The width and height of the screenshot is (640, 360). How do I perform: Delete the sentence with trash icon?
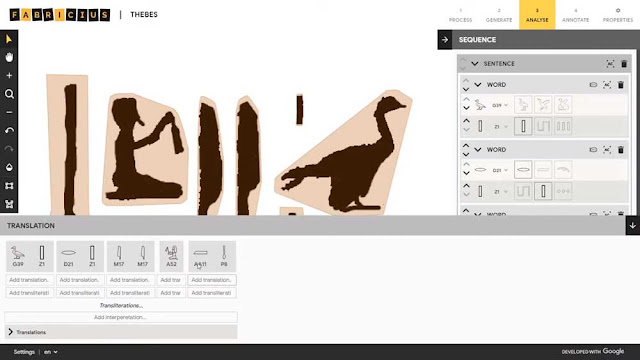624,64
